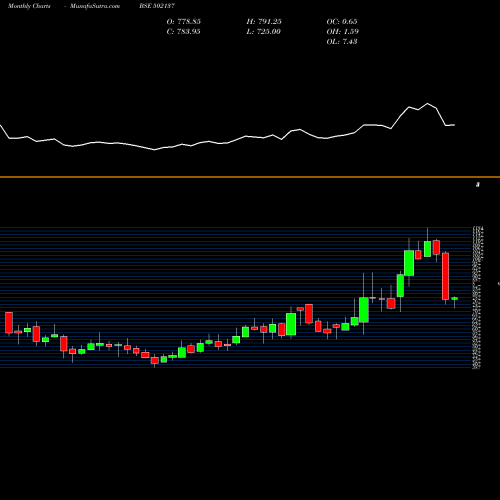Click the open value O: 778.85
The image size is (500, 500).
[x=184, y=22]
